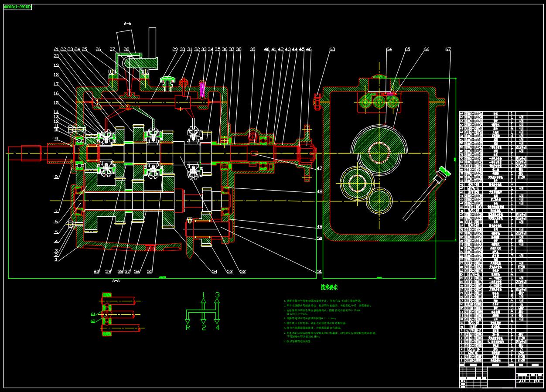Select the green technical requirements heading
The image size is (546, 392).
click(x=329, y=287)
